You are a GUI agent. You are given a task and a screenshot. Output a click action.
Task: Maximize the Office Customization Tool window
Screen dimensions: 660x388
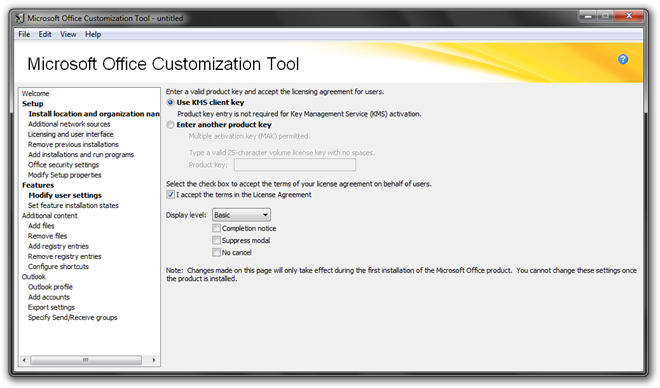(x=605, y=16)
